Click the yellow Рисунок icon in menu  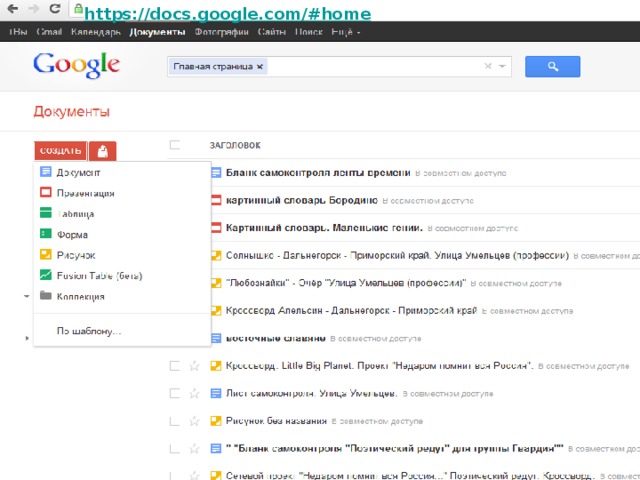coord(46,254)
